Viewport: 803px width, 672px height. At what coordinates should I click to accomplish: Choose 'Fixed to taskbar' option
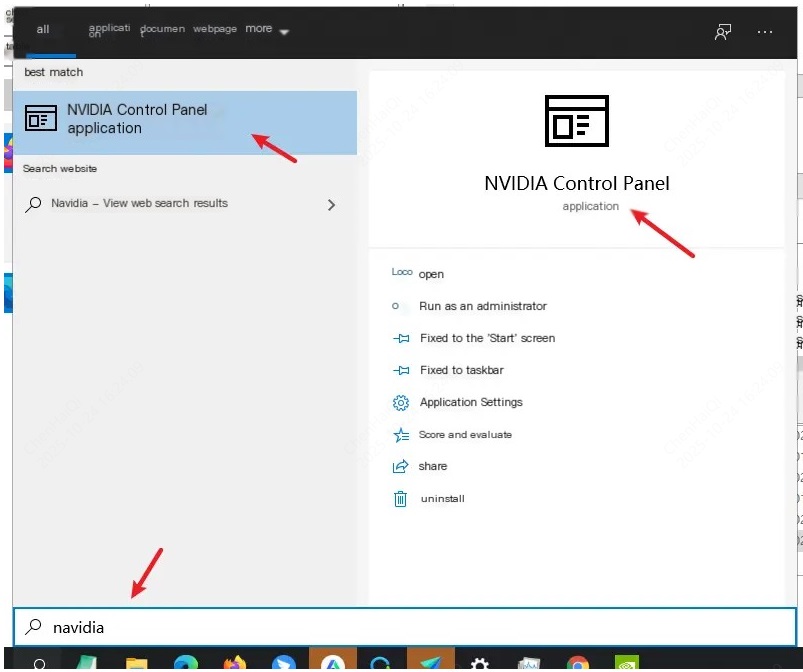pyautogui.click(x=461, y=370)
